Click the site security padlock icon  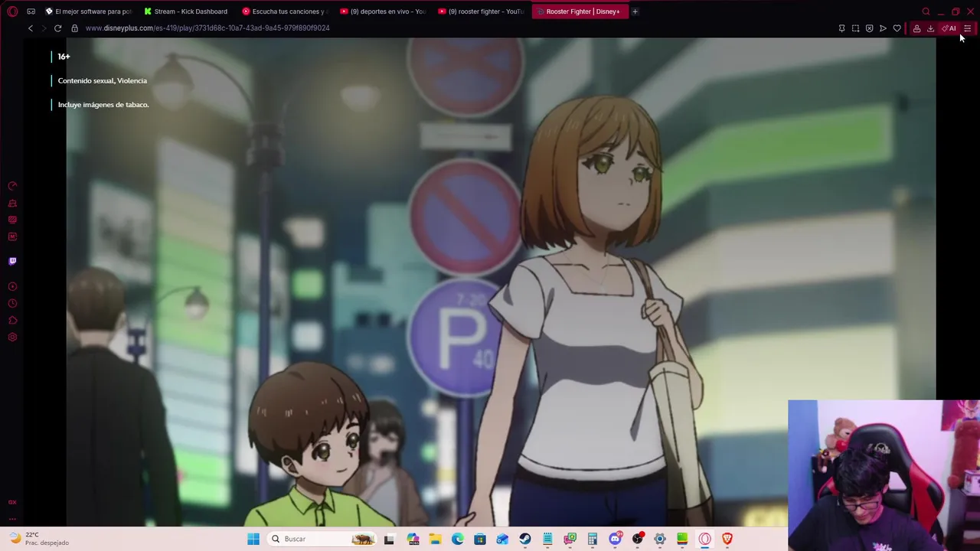coord(74,28)
